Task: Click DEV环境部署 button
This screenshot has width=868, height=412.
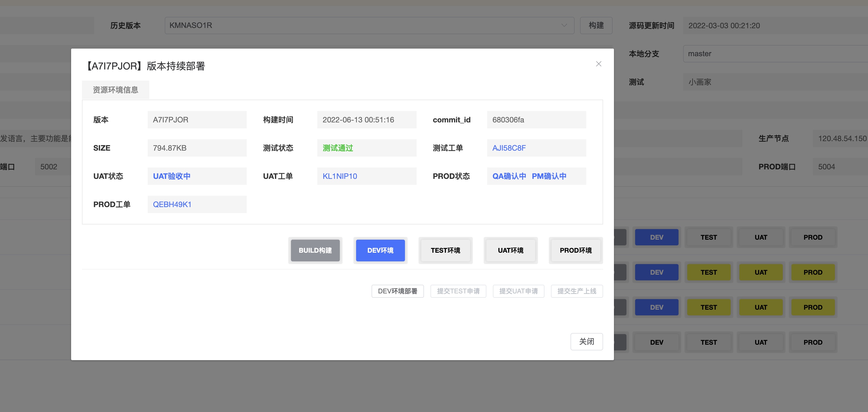Action: (x=397, y=291)
